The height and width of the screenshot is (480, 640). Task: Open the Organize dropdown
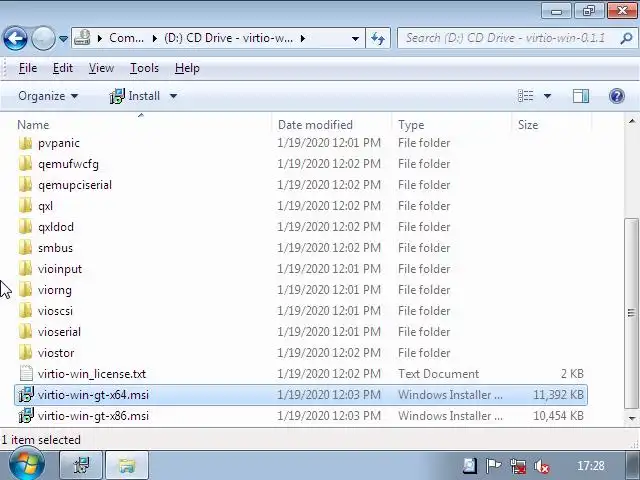click(48, 96)
